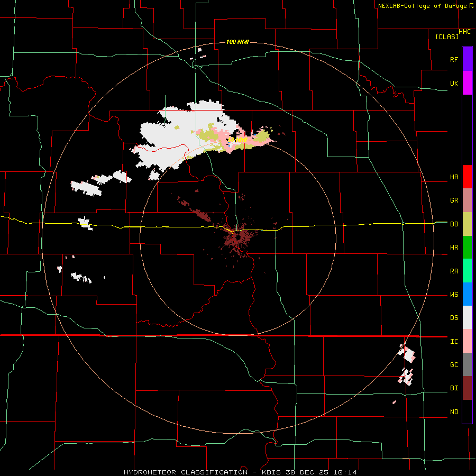
Task: Click the 10:14 timestamp in footer
Action: (x=345, y=472)
